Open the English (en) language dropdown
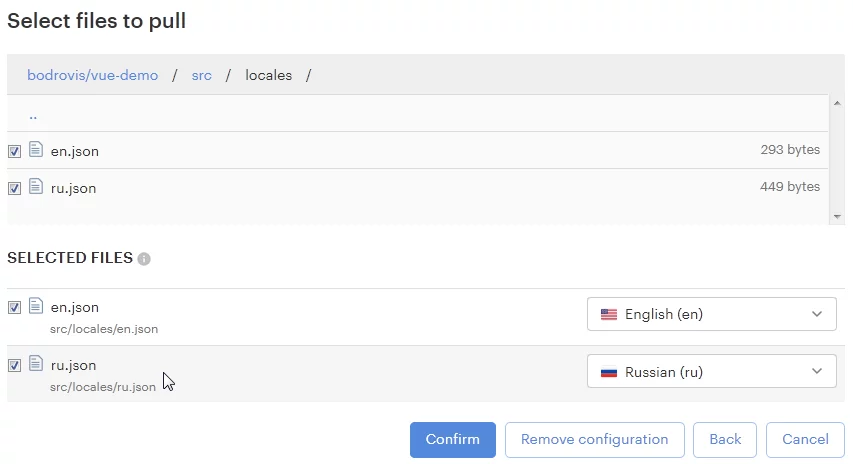 712,314
